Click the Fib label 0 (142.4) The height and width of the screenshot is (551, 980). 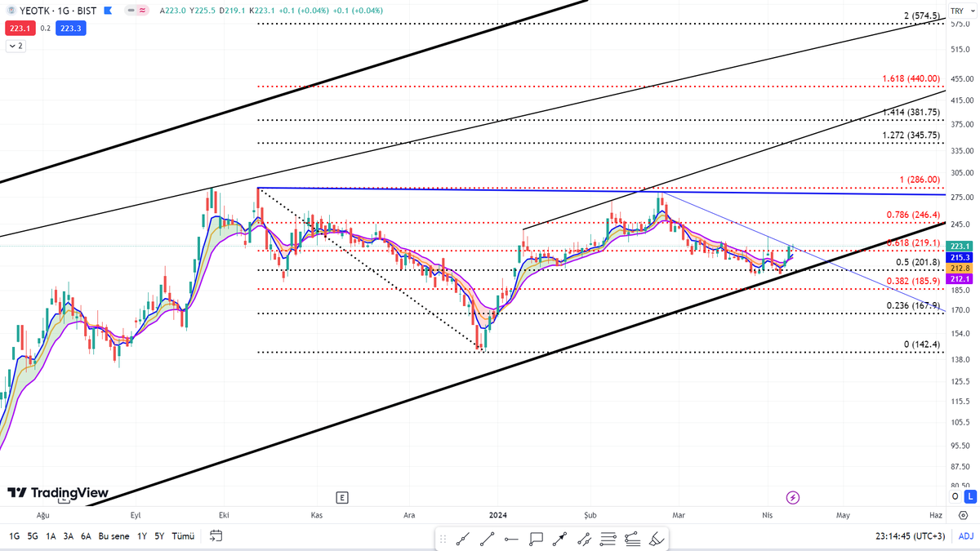[x=923, y=344]
